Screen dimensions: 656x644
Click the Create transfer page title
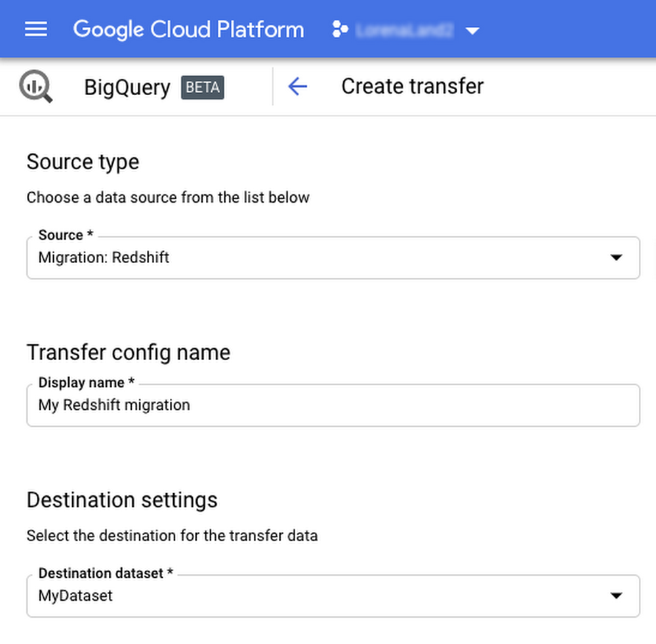tap(413, 86)
